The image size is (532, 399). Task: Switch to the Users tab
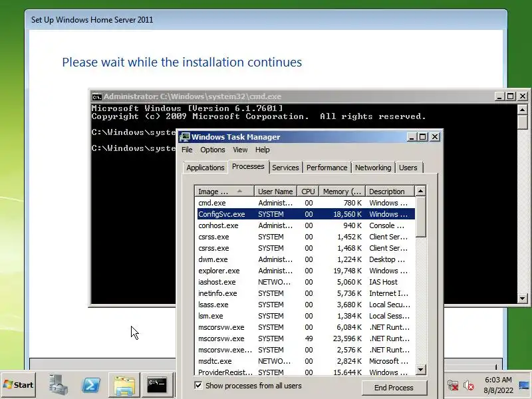pyautogui.click(x=408, y=168)
